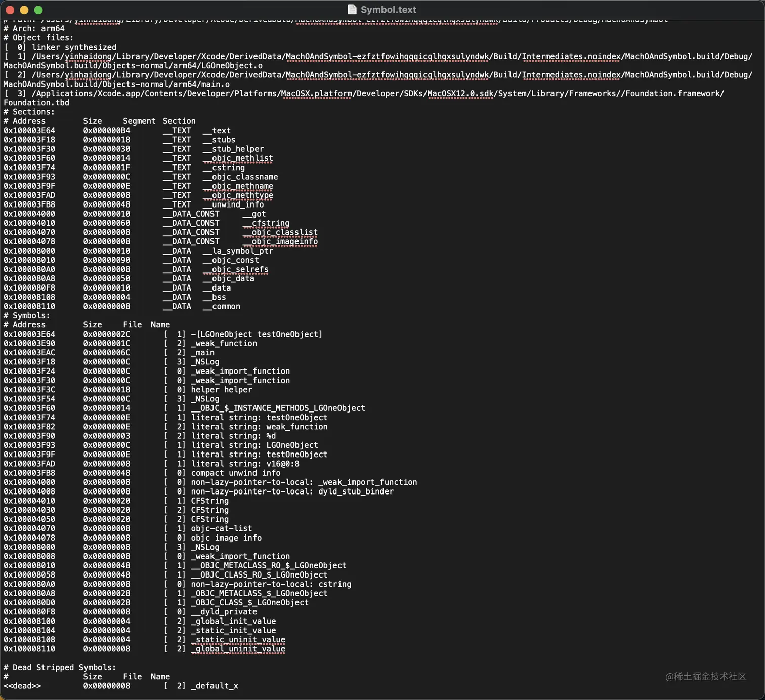The height and width of the screenshot is (700, 765).
Task: Click the '__objc_methname' section name
Action: [238, 186]
